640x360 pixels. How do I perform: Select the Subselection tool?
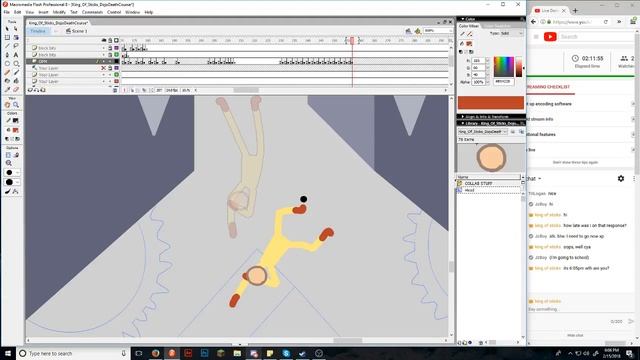coord(16,29)
